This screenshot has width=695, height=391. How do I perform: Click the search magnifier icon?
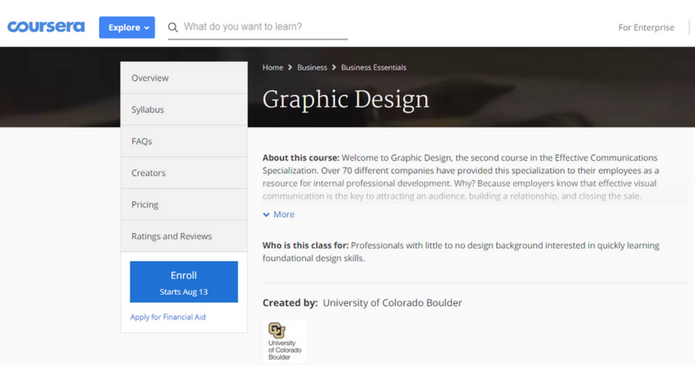click(173, 27)
